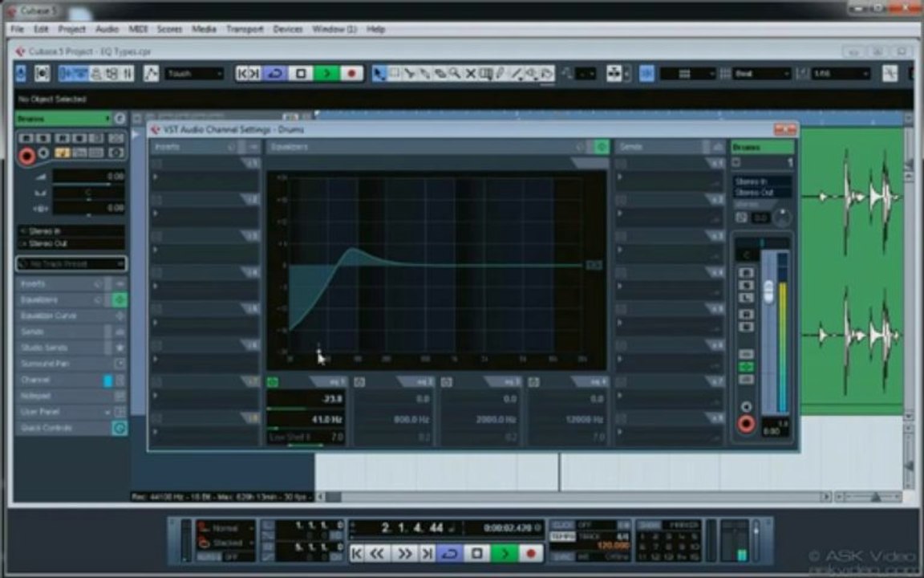Open No Track Preset dropdown
Image resolution: width=924 pixels, height=578 pixels.
coord(71,263)
